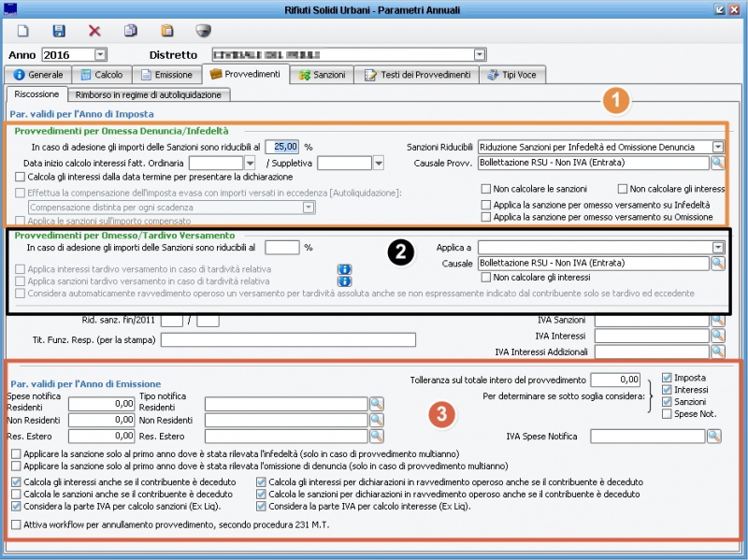The height and width of the screenshot is (560, 748).
Task: Open the Sanzioni tab
Action: click(322, 75)
